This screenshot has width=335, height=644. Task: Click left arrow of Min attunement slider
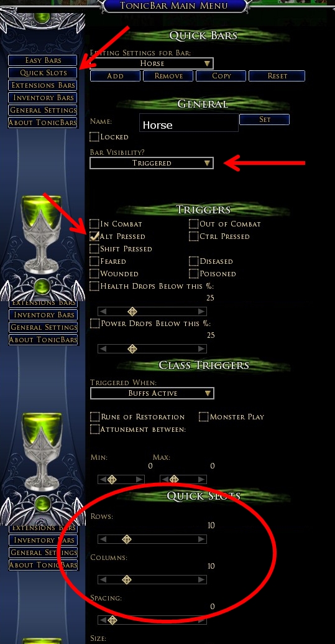[103, 479]
